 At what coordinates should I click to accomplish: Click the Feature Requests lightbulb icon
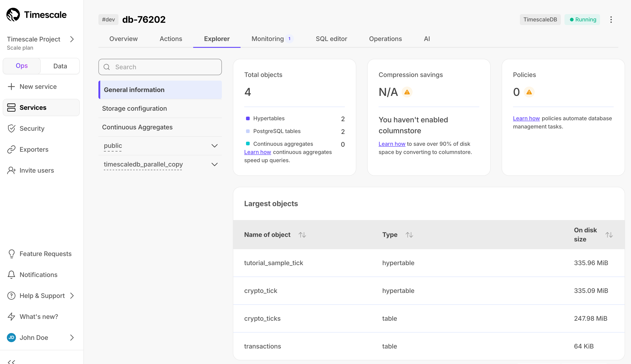click(x=11, y=254)
